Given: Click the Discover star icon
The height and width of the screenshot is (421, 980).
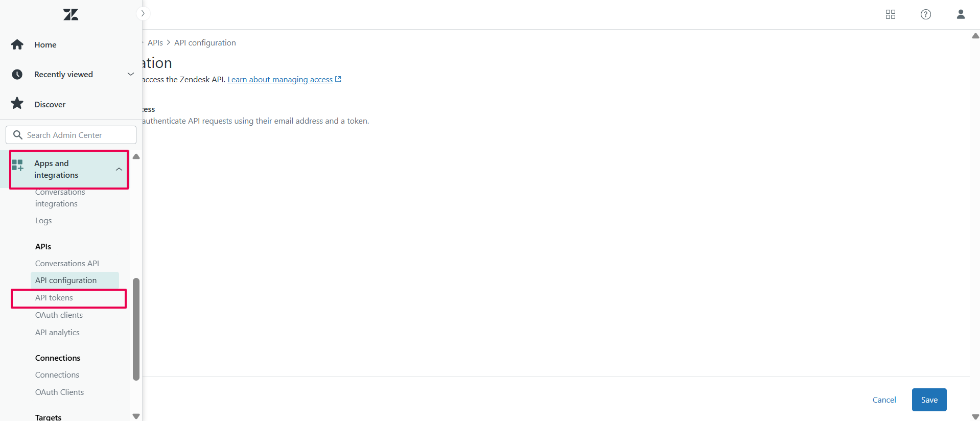Looking at the screenshot, I should click(17, 104).
